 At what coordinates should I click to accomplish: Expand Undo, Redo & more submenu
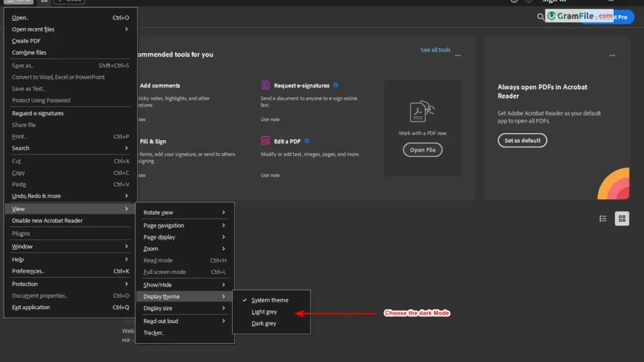coord(70,196)
